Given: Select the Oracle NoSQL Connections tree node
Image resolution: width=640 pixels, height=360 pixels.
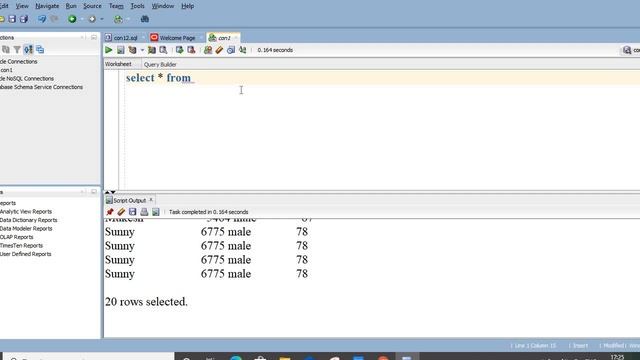Looking at the screenshot, I should click(27, 78).
